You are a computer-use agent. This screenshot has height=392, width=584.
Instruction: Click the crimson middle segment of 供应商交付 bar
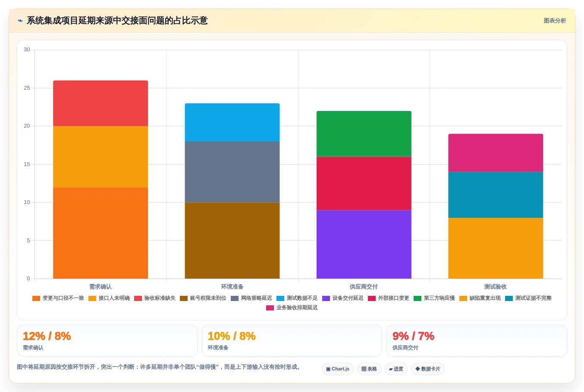[x=364, y=183]
